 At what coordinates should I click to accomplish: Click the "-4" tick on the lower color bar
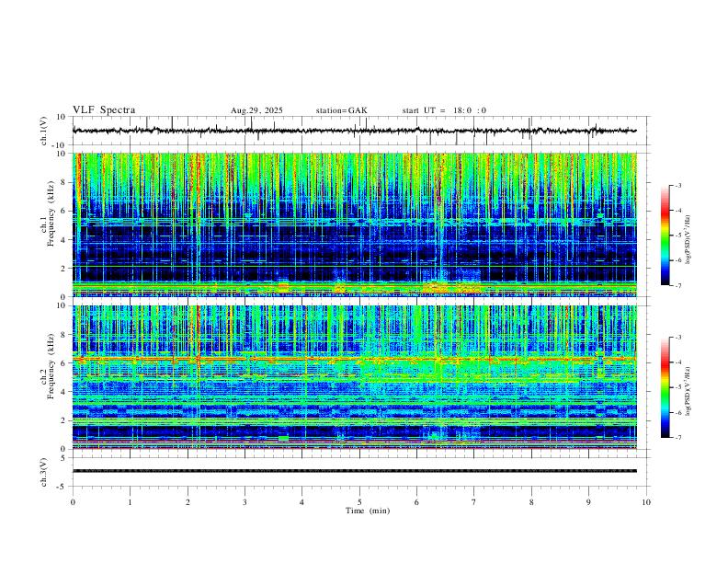[678, 362]
